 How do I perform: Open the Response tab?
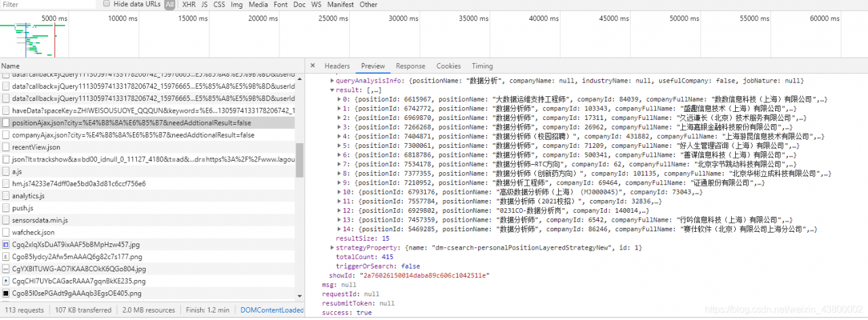click(410, 66)
